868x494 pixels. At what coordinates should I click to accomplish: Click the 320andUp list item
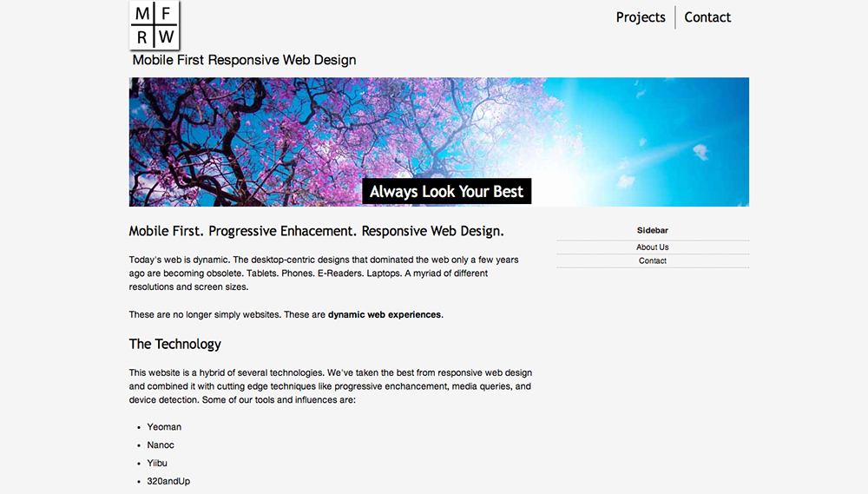pyautogui.click(x=168, y=481)
